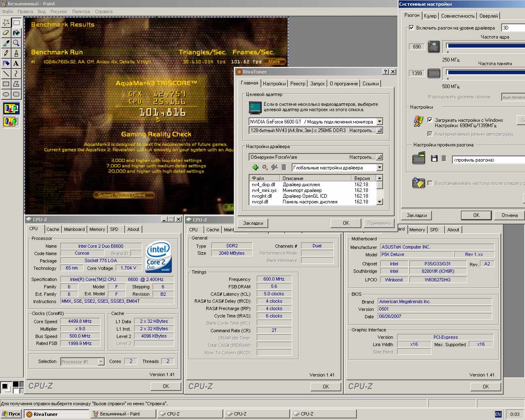Screen dimensions: 525x420
Task: Choose the Brush tool in Paint
Action: pos(16,53)
